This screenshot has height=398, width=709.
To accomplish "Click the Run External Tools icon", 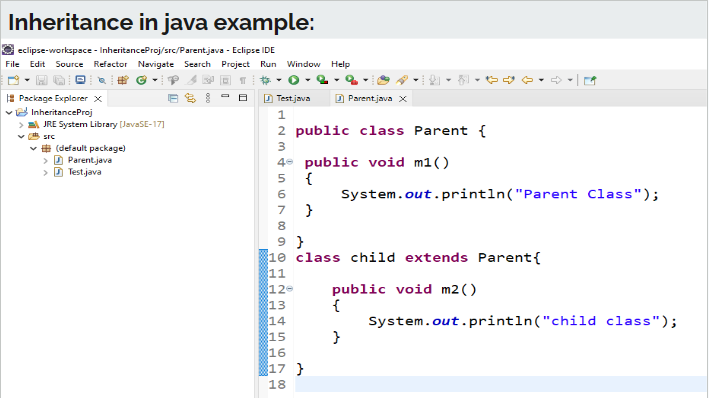I will click(351, 80).
